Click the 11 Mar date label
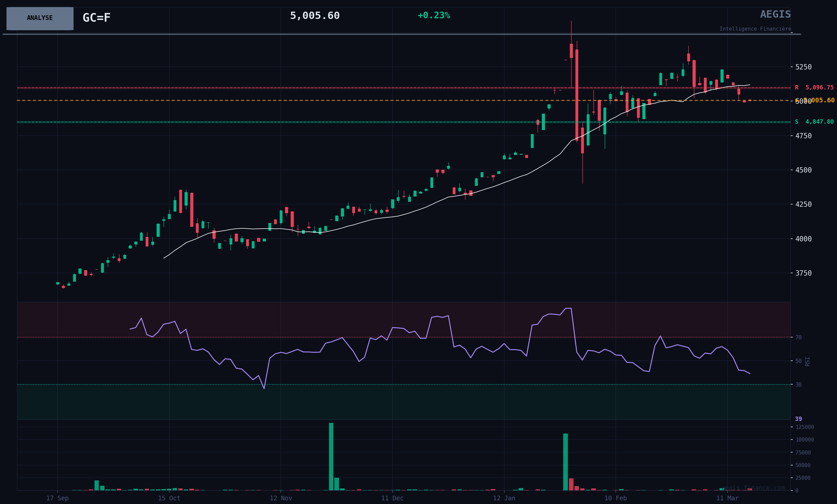This screenshot has height=504, width=837. (727, 498)
